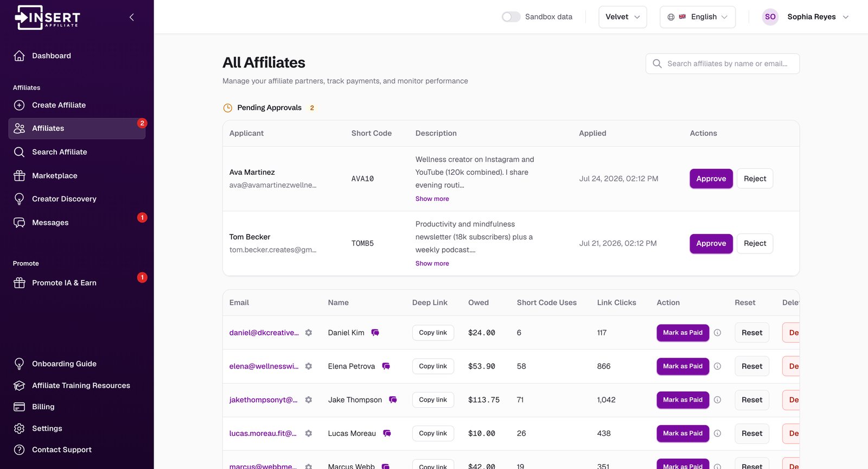The height and width of the screenshot is (469, 868).
Task: Open Billing in the sidebar
Action: pyautogui.click(x=77, y=407)
